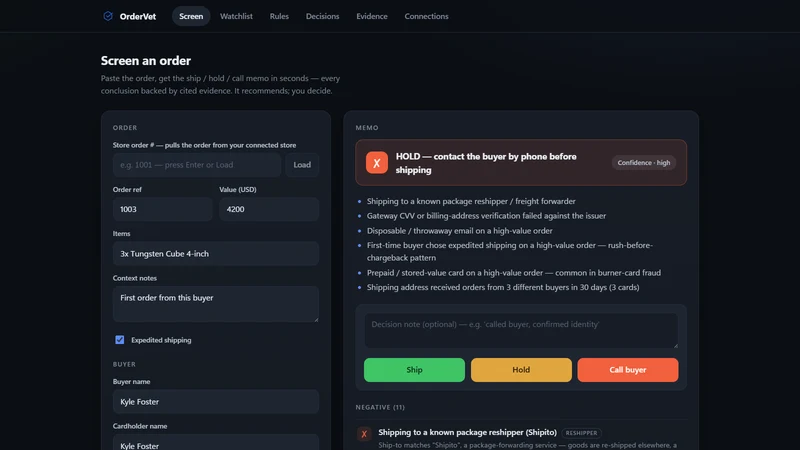Click the OrderVet brand name
800x450 pixels.
click(x=138, y=16)
